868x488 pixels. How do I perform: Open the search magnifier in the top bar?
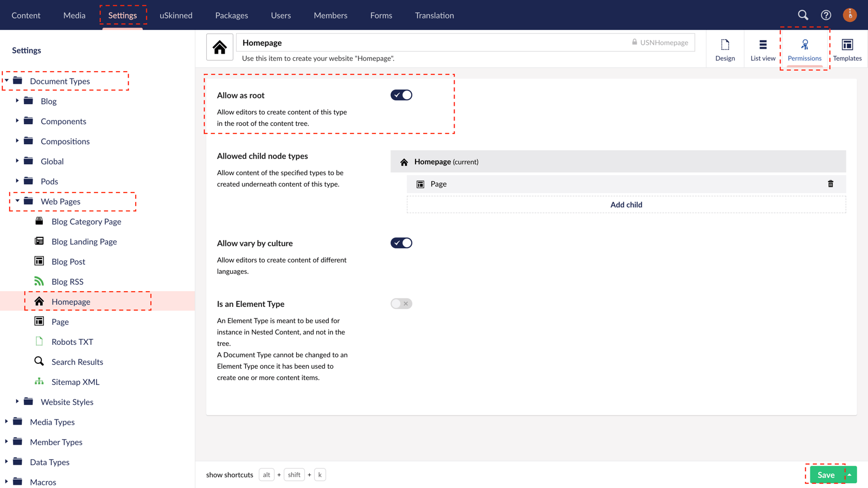[803, 15]
